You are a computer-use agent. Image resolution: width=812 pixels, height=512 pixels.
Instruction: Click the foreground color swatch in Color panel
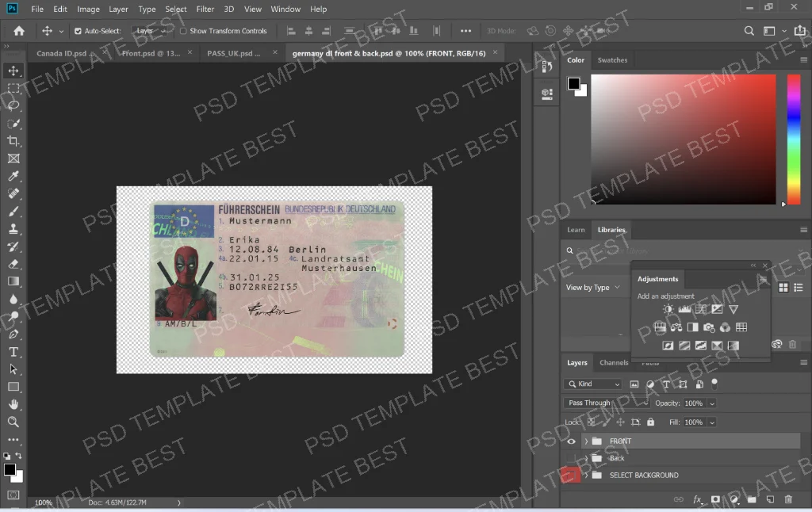click(573, 83)
